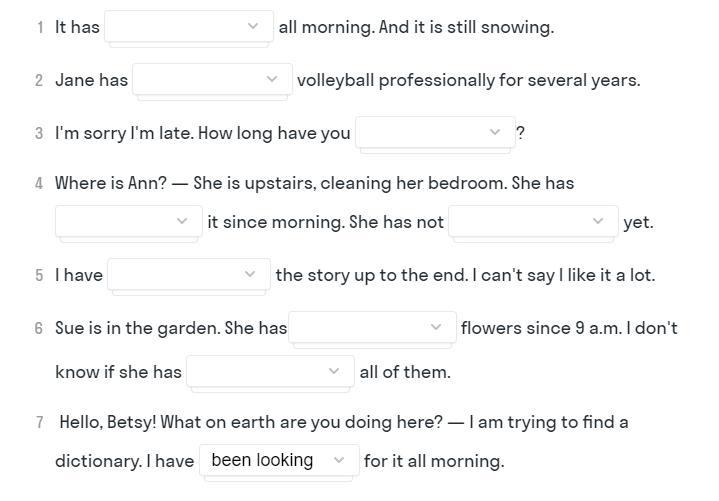Click the number 4 sentence marker
The height and width of the screenshot is (501, 719).
(39, 184)
